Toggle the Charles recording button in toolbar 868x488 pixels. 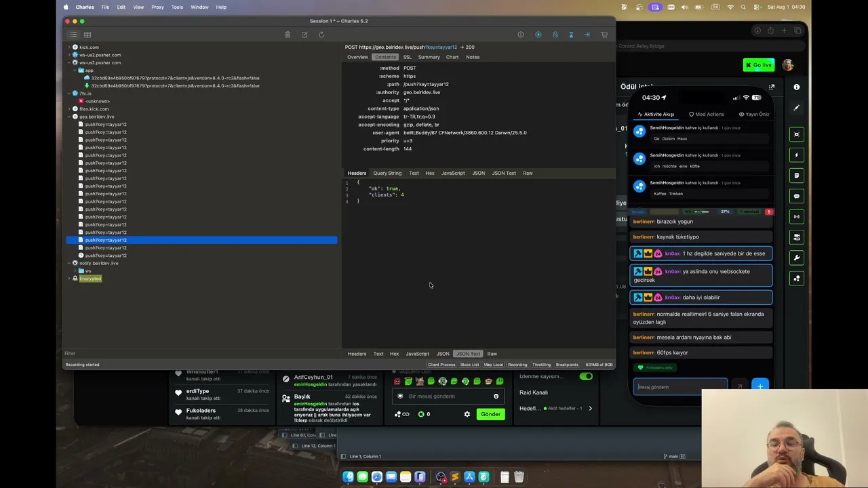pos(538,35)
